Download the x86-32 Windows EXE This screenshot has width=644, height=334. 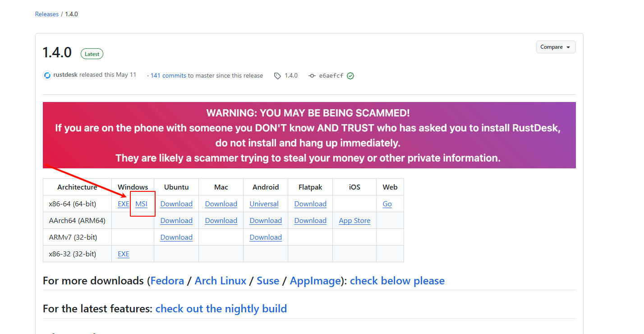[124, 254]
